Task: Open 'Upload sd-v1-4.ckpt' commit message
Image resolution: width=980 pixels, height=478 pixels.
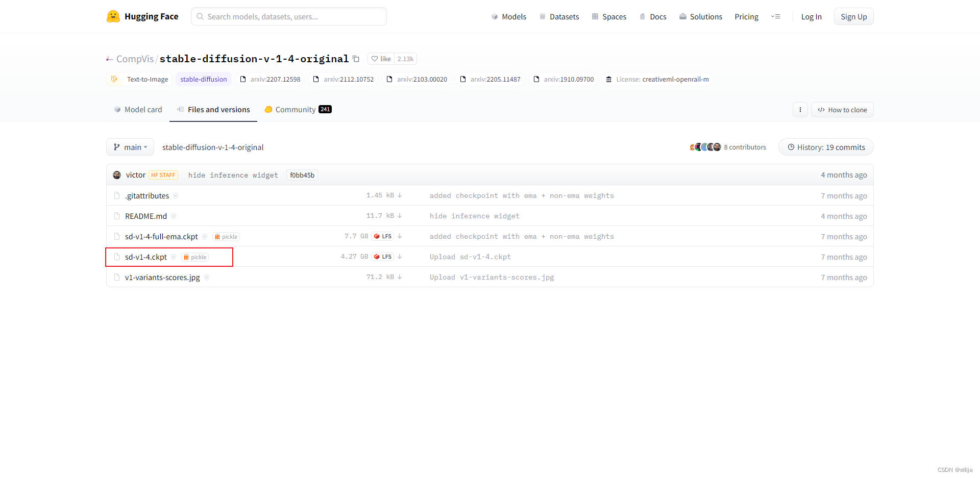Action: (x=470, y=257)
